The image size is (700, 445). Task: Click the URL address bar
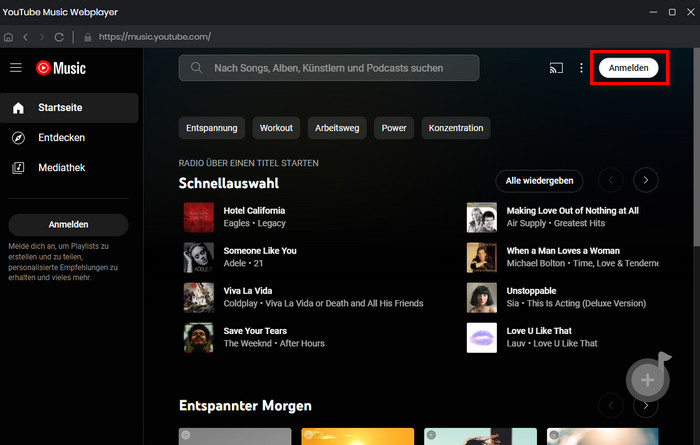(x=154, y=37)
